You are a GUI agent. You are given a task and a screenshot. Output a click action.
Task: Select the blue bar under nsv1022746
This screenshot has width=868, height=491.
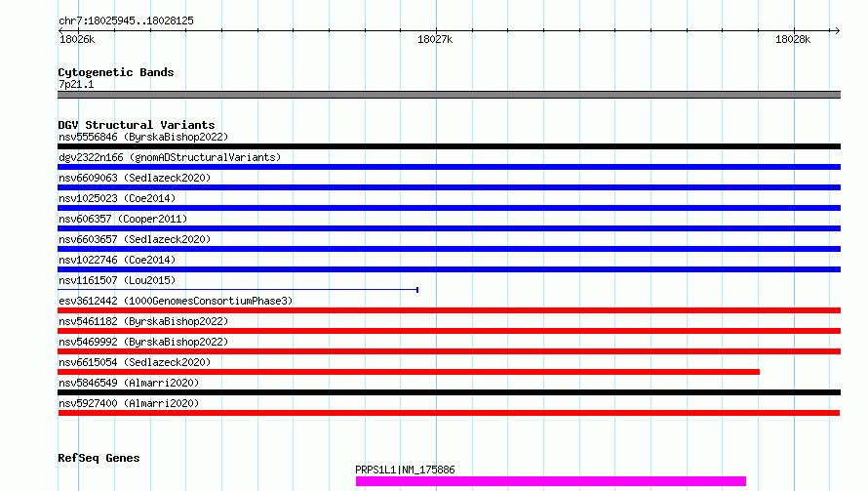pos(449,269)
